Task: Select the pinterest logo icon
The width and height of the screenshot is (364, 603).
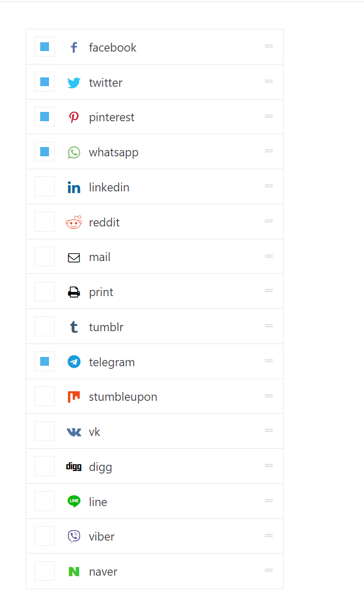Action: coord(74,117)
